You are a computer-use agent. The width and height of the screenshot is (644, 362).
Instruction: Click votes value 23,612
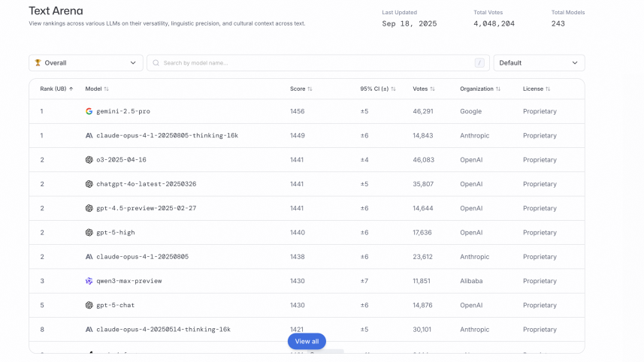pos(422,257)
